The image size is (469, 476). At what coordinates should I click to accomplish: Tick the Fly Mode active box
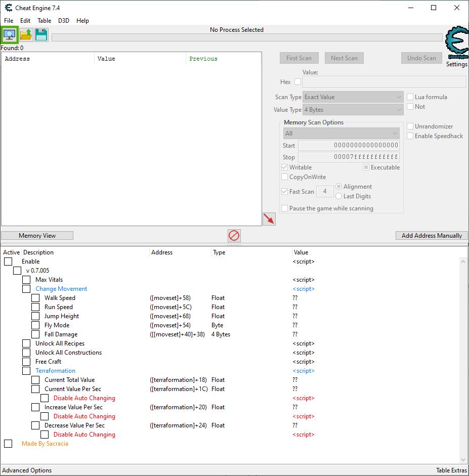(35, 325)
